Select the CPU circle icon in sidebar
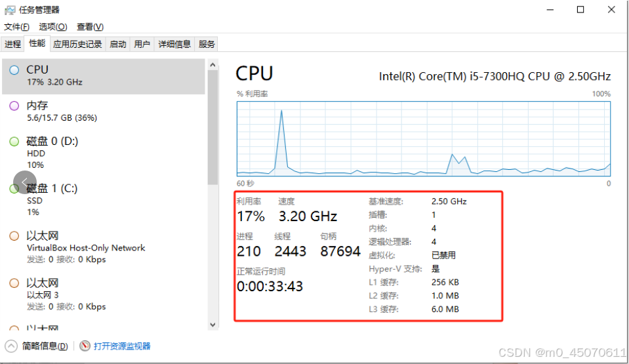Image resolution: width=629 pixels, height=364 pixels. pyautogui.click(x=14, y=70)
